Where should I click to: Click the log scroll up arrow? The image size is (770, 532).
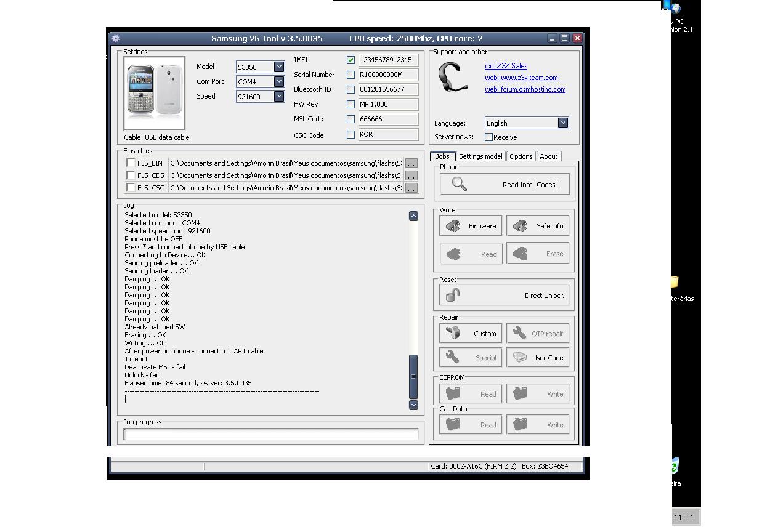point(413,216)
